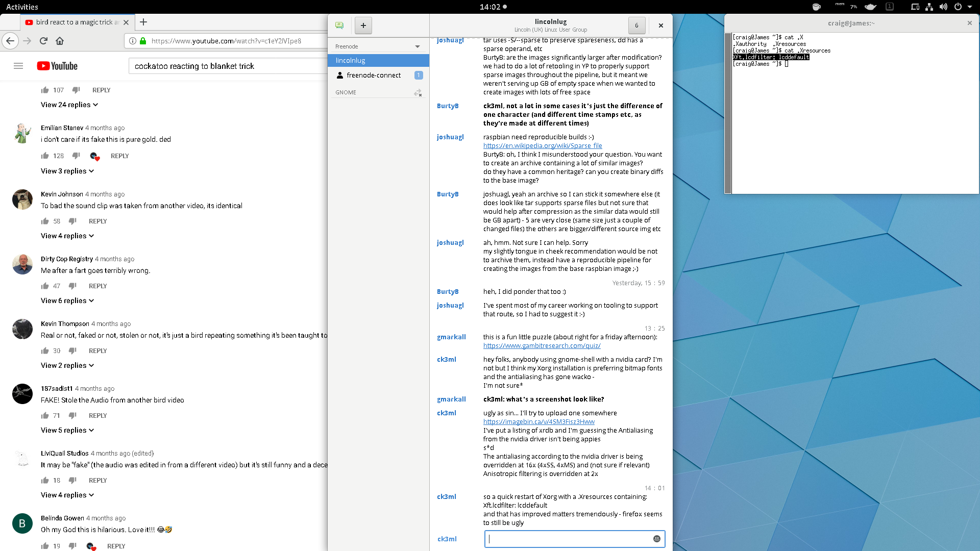
Task: Expand 'View 4 replies' under Kevin Johnson
Action: [x=67, y=236]
